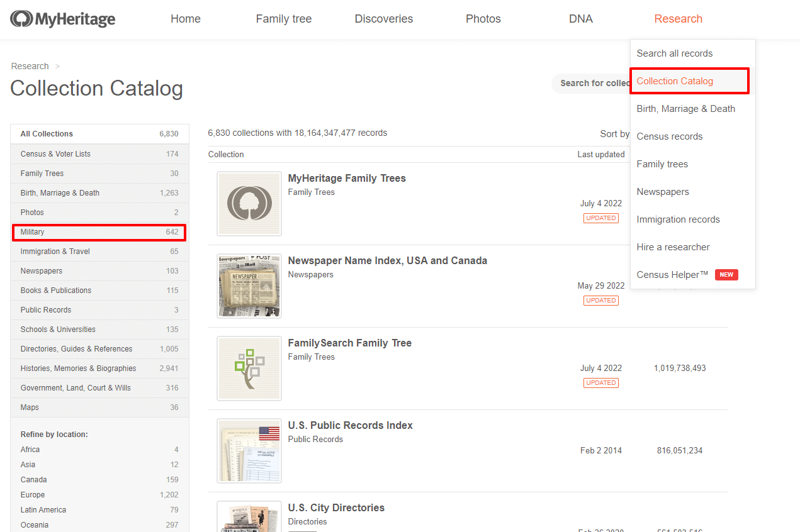This screenshot has height=532, width=800.
Task: Filter by Family Trees category in sidebar
Action: click(99, 174)
